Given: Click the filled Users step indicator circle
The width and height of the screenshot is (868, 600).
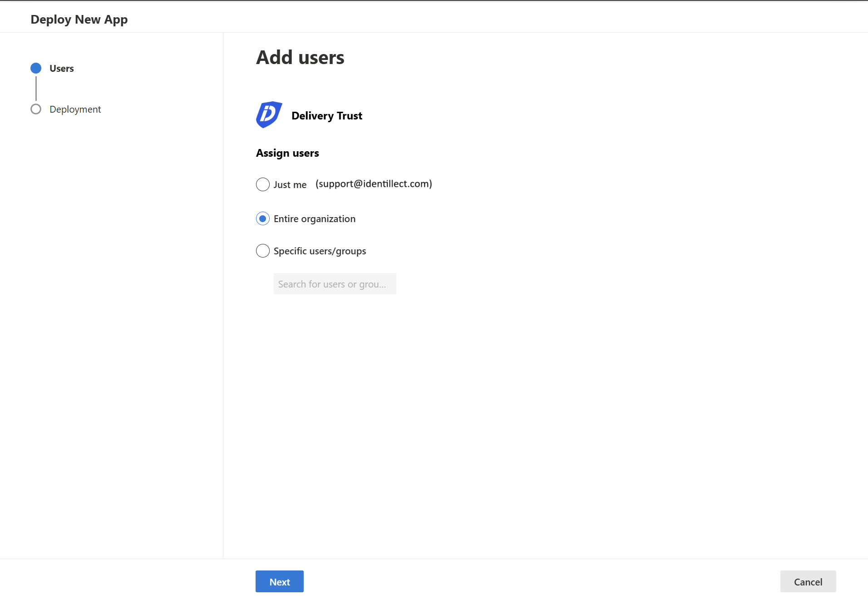Looking at the screenshot, I should (x=36, y=68).
